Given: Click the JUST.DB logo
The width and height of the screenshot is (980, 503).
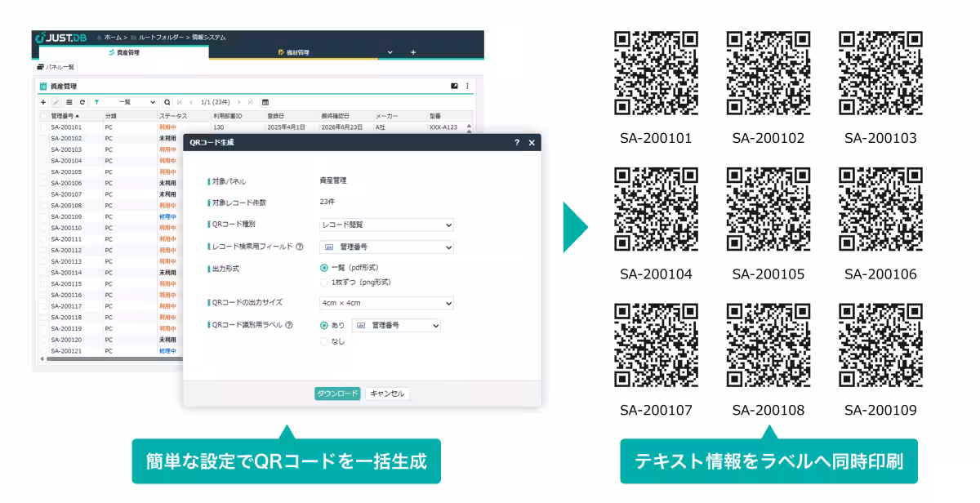Looking at the screenshot, I should tap(61, 38).
